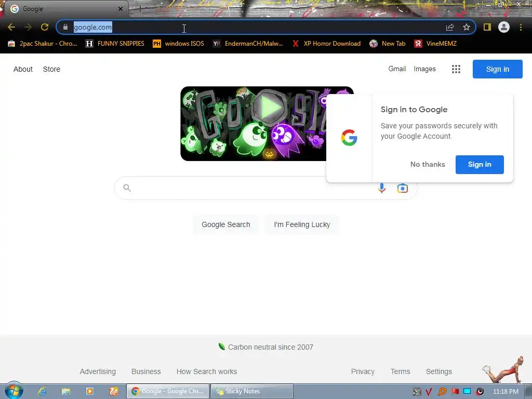This screenshot has height=399, width=532.
Task: Open the XP Horror Download bookmark
Action: [326, 44]
